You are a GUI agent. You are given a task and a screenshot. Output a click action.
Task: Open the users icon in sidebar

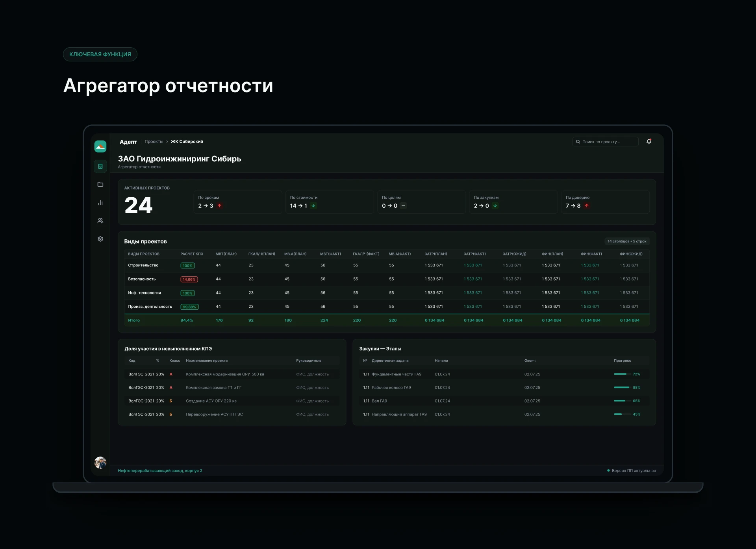pyautogui.click(x=100, y=221)
